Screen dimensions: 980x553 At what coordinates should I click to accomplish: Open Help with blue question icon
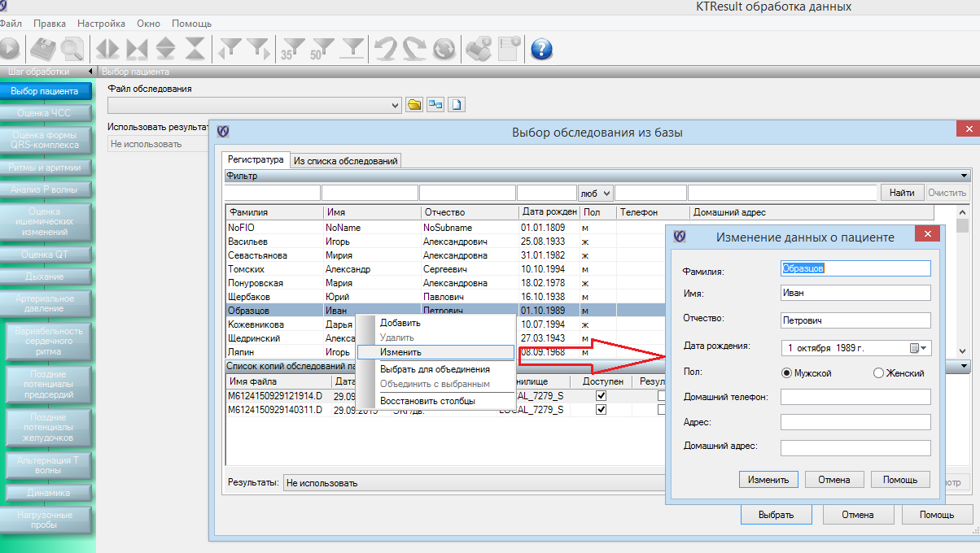[x=541, y=49]
